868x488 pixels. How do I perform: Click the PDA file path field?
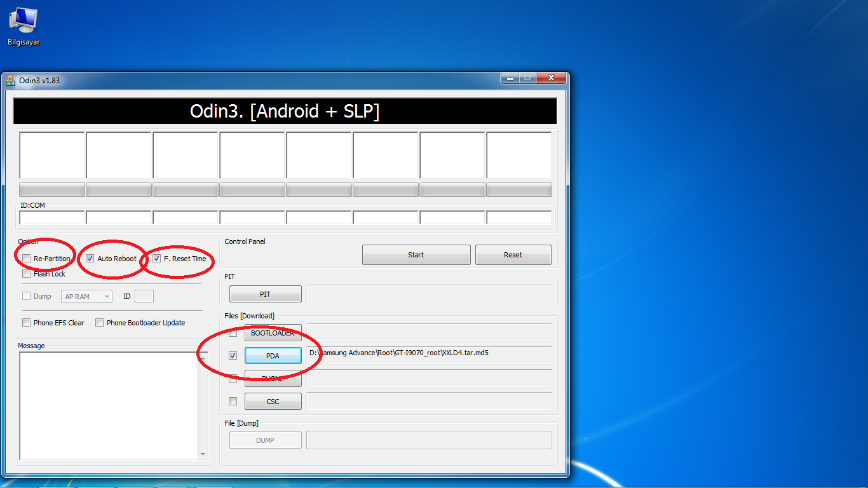[429, 355]
